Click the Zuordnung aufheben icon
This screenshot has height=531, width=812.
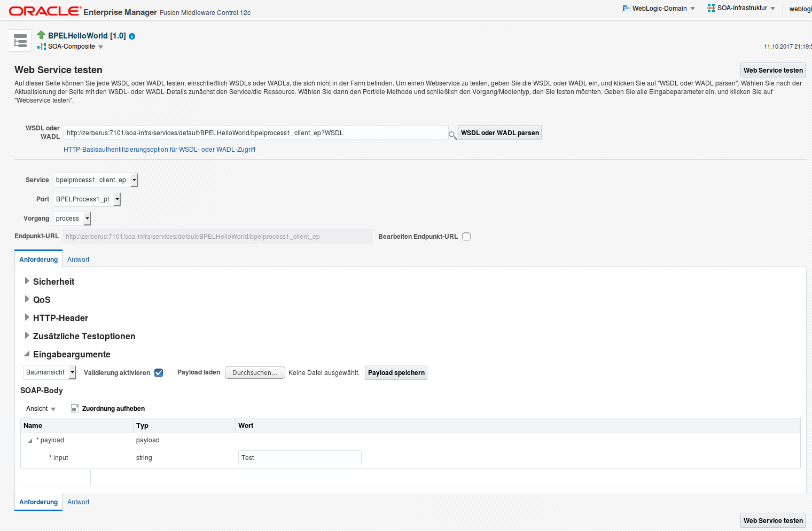point(75,408)
